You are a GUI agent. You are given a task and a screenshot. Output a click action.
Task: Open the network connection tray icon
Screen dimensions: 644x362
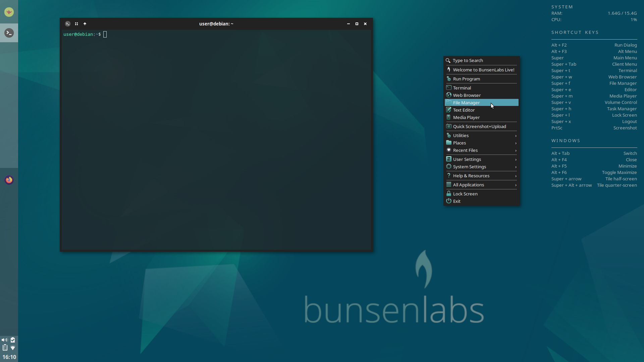pyautogui.click(x=13, y=348)
